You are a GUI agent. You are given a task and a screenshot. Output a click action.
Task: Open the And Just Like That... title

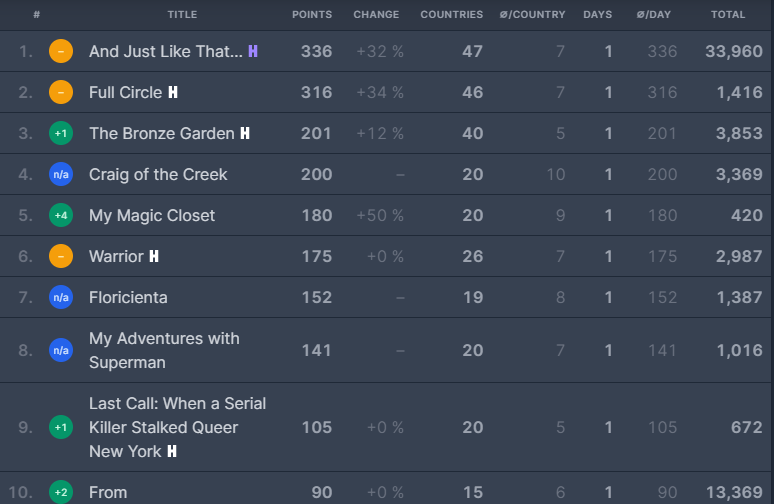coord(166,51)
